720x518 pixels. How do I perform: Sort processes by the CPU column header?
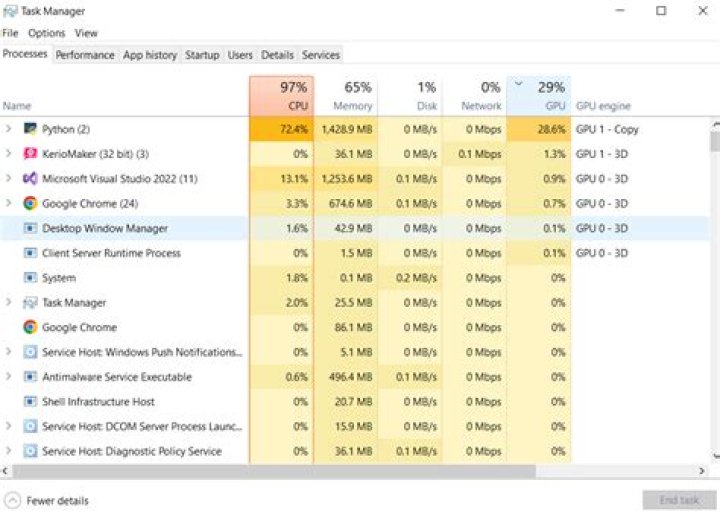[x=281, y=96]
